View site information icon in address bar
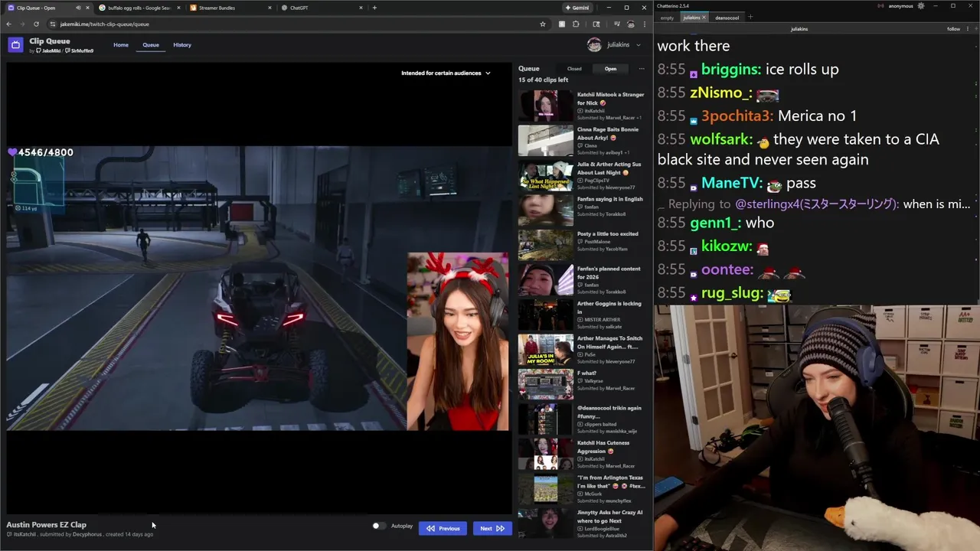Viewport: 980px width, 551px height. pos(53,24)
